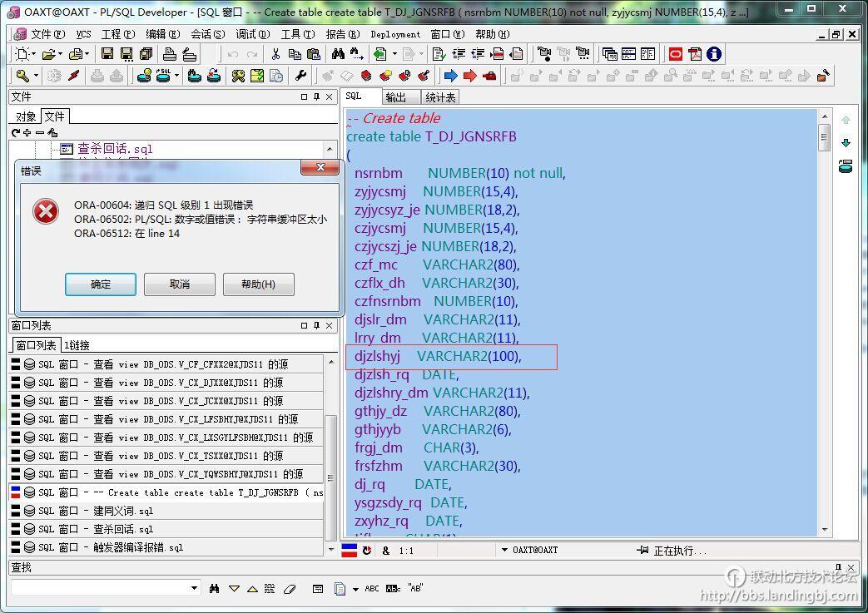Switch to the 统计表 tab
Screen dimensions: 868x613
(440, 97)
